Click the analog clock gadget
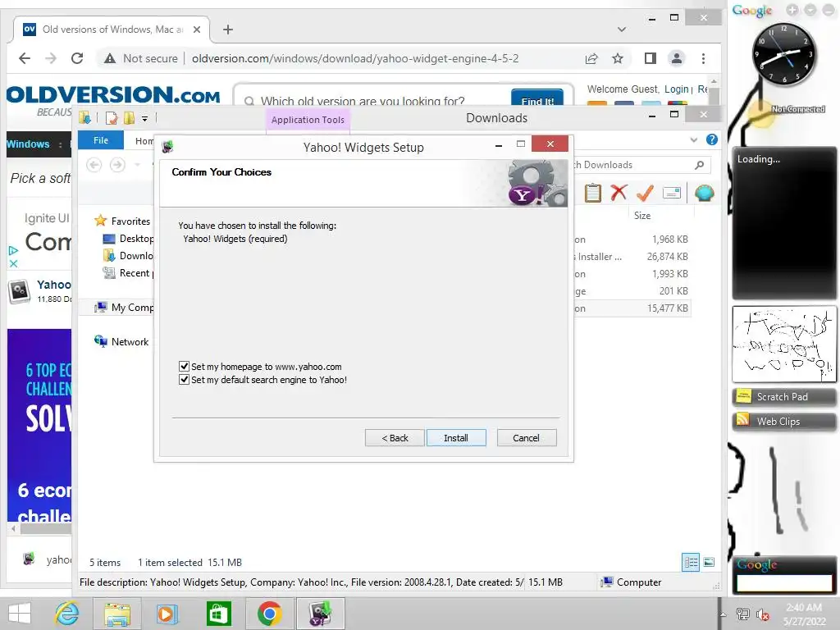The image size is (840, 630). tap(783, 55)
